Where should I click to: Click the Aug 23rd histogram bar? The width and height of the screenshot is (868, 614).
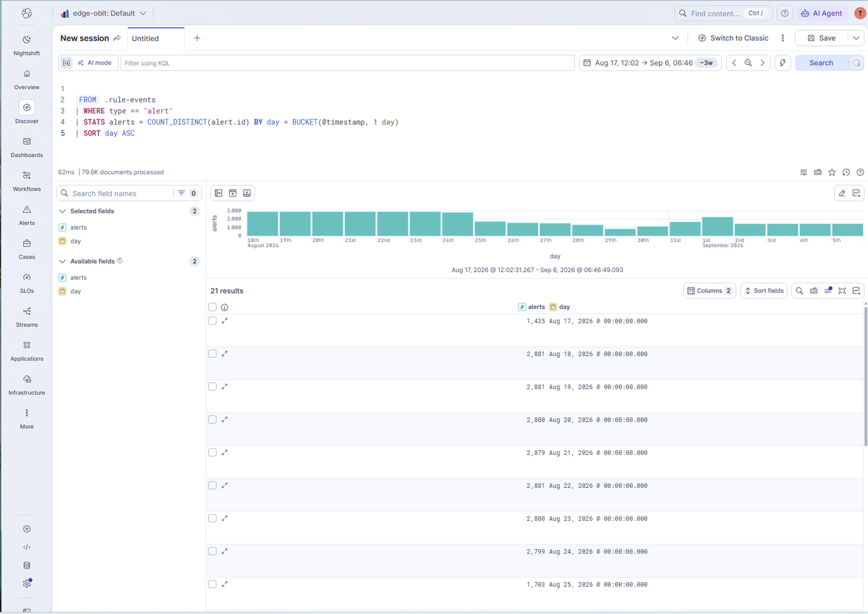coord(425,224)
